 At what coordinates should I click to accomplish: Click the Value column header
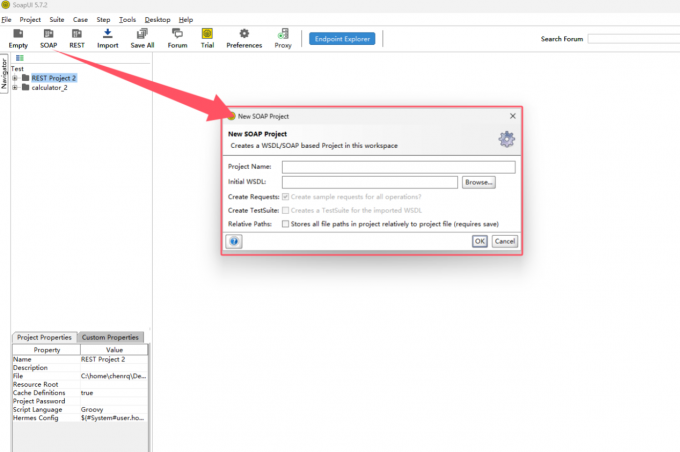(114, 350)
